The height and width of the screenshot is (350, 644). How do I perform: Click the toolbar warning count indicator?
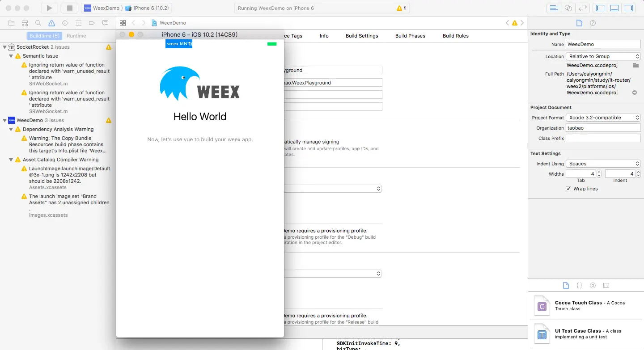[401, 8]
